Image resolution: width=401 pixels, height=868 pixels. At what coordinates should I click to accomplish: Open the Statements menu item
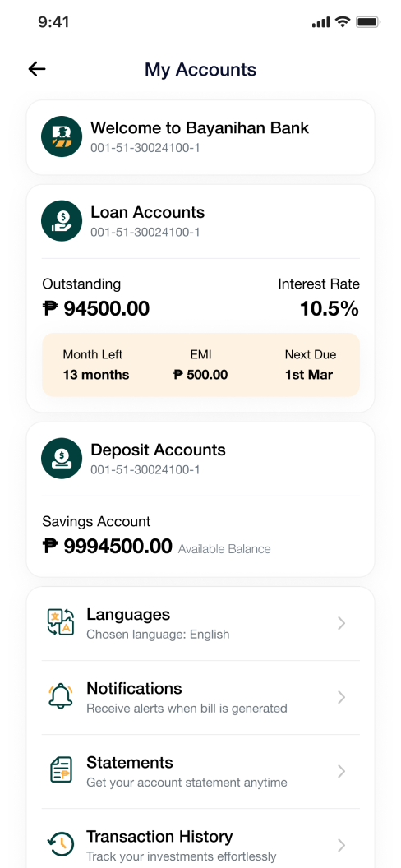(200, 771)
